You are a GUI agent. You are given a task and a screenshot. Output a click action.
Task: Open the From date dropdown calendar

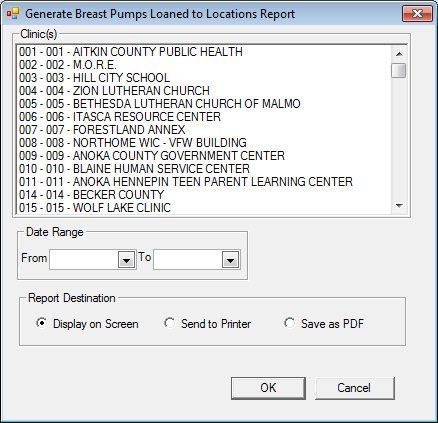[126, 260]
